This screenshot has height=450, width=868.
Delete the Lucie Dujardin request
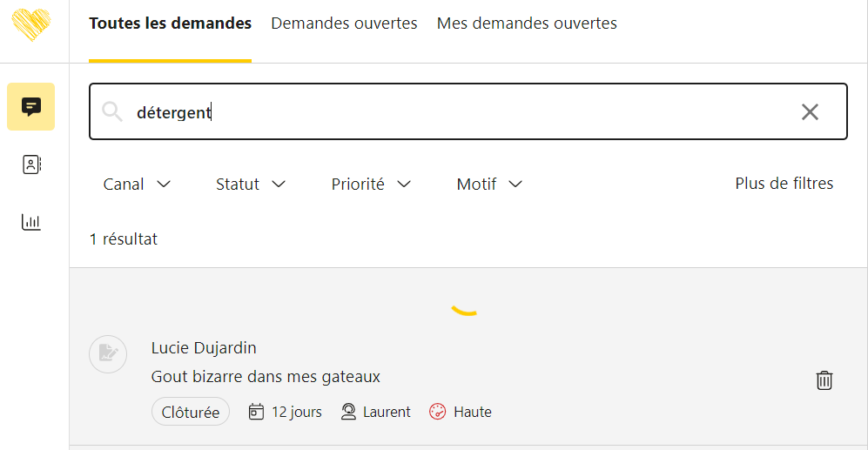824,379
